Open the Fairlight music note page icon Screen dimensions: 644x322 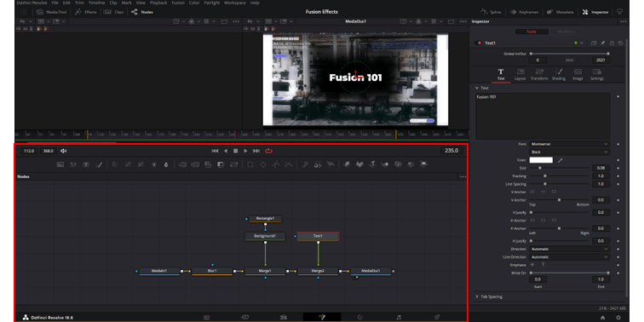coord(399,317)
